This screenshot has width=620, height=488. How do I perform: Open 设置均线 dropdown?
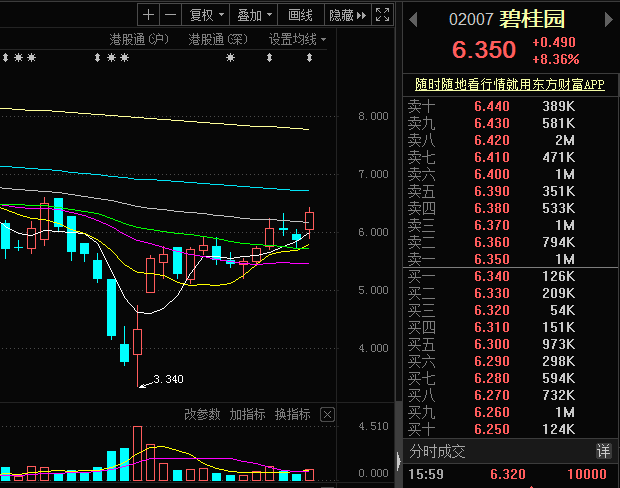click(297, 39)
